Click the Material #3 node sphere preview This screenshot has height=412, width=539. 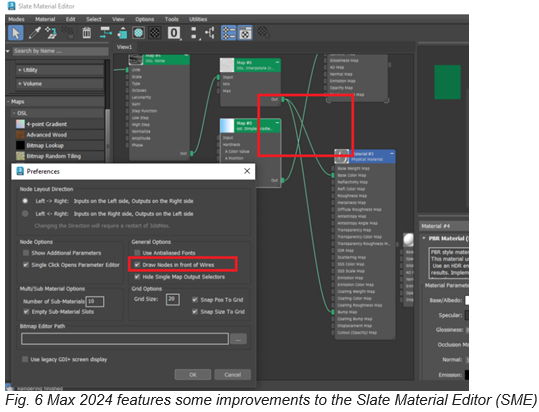342,156
